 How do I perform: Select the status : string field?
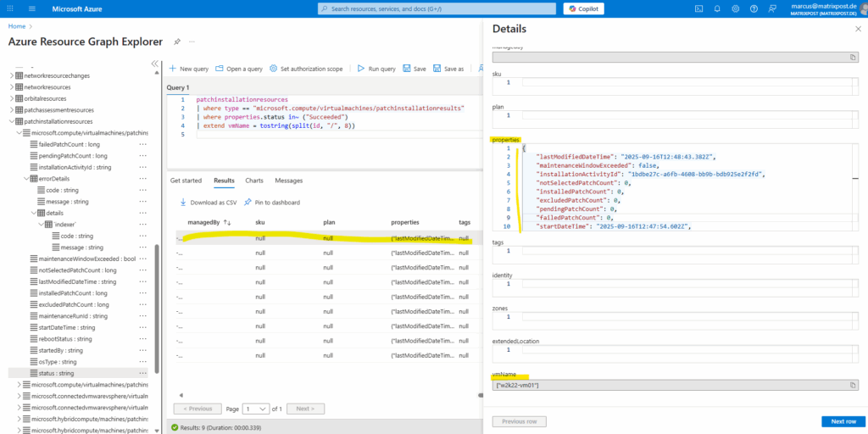[57, 374]
